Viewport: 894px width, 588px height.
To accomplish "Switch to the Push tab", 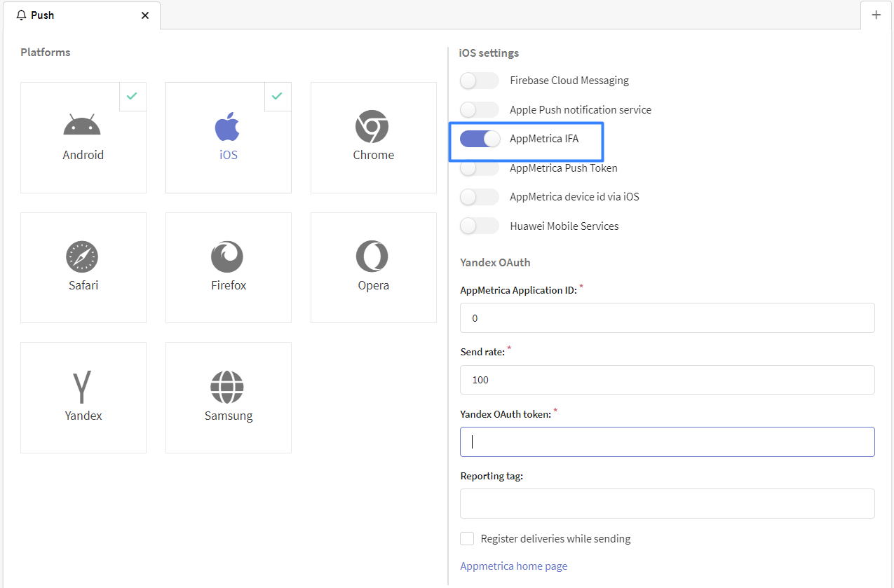I will click(x=82, y=15).
